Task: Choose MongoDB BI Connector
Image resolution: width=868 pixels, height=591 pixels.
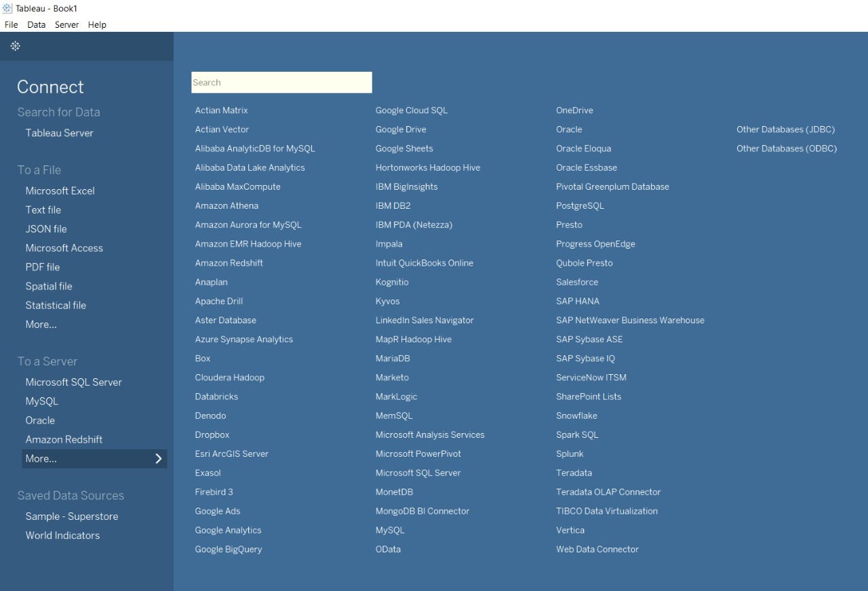Action: tap(422, 511)
